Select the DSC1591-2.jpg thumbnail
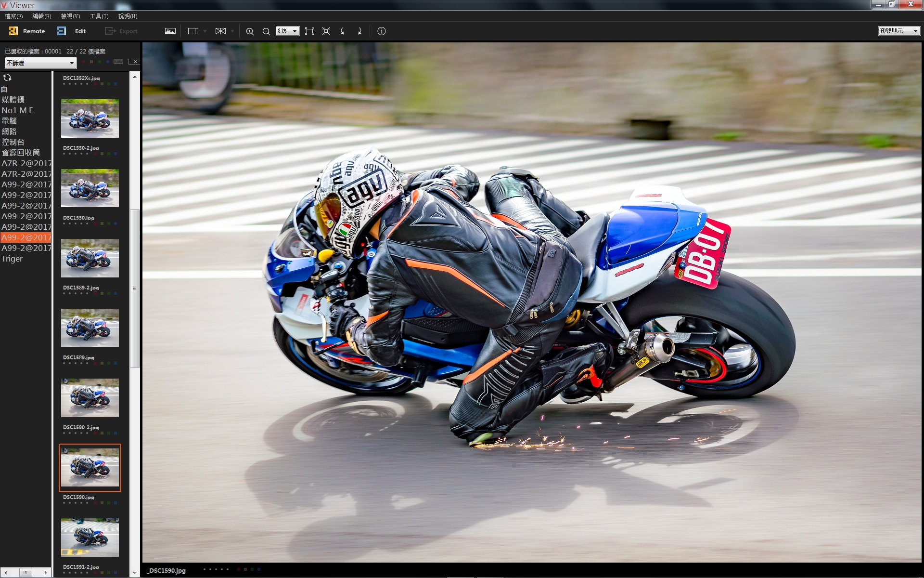 point(90,538)
